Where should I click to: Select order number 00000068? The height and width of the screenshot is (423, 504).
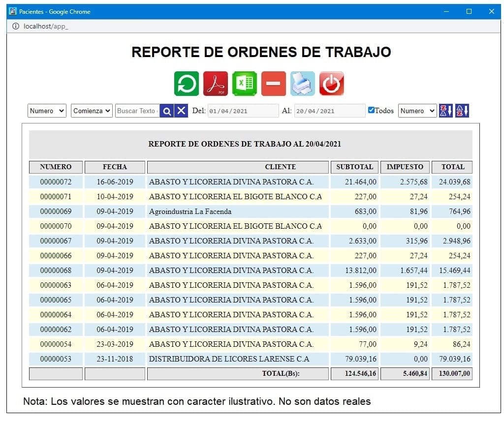[56, 271]
